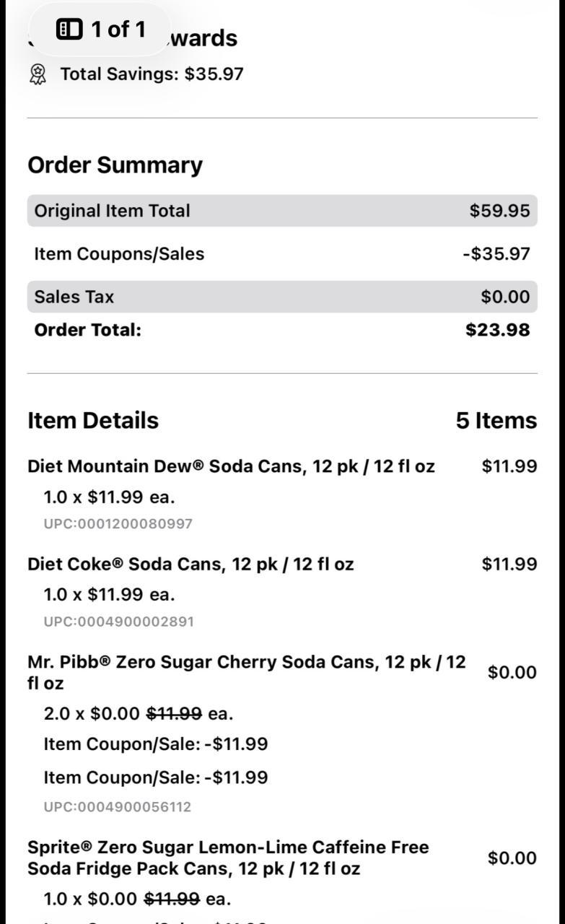Select the Original Item Total row

pos(282,211)
